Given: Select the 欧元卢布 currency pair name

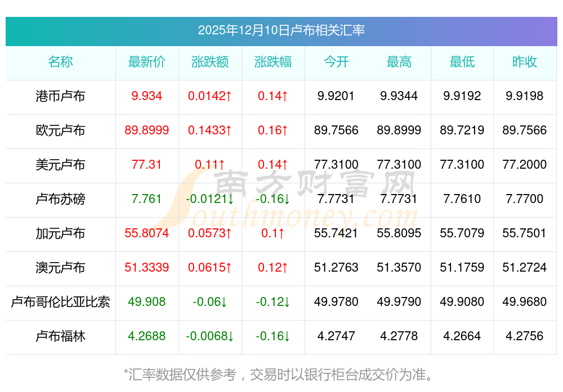Looking at the screenshot, I should pyautogui.click(x=60, y=130).
